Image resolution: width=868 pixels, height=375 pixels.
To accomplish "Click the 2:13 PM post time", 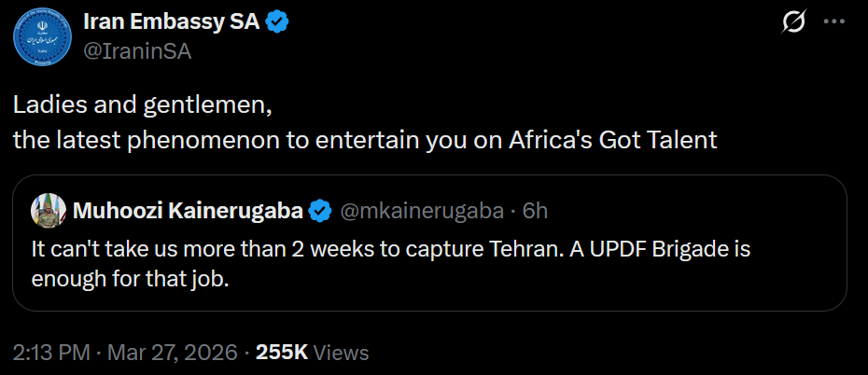I will tap(52, 353).
